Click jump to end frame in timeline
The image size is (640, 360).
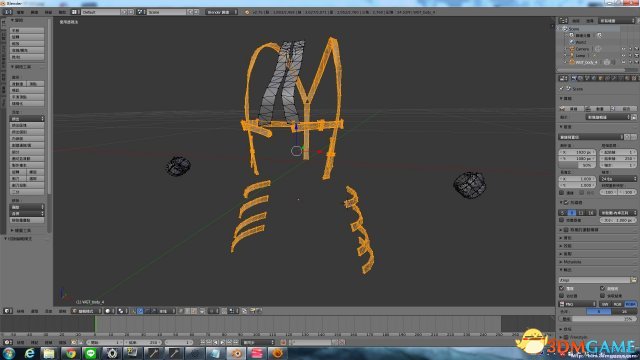click(236, 342)
